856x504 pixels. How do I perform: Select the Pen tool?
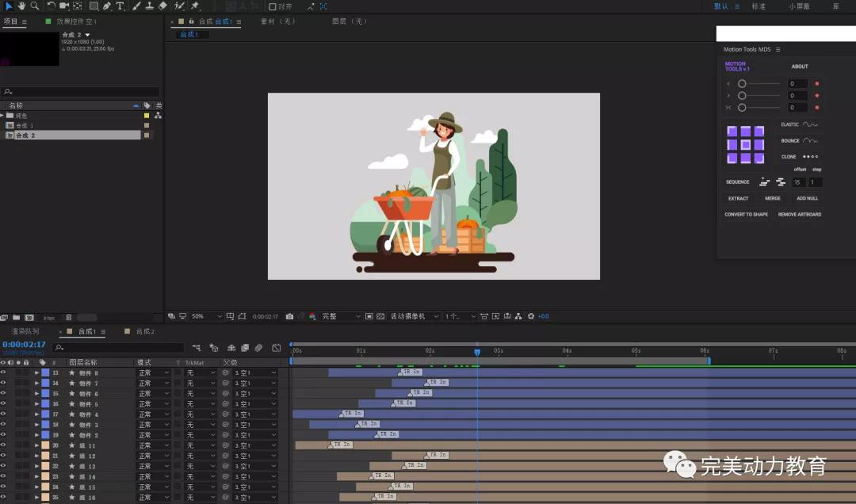(107, 6)
